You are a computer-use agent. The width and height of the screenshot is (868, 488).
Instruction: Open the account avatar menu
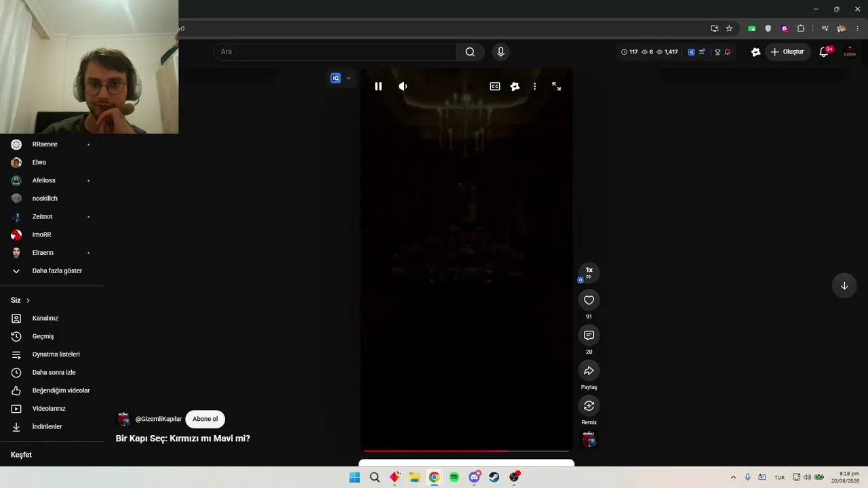850,52
